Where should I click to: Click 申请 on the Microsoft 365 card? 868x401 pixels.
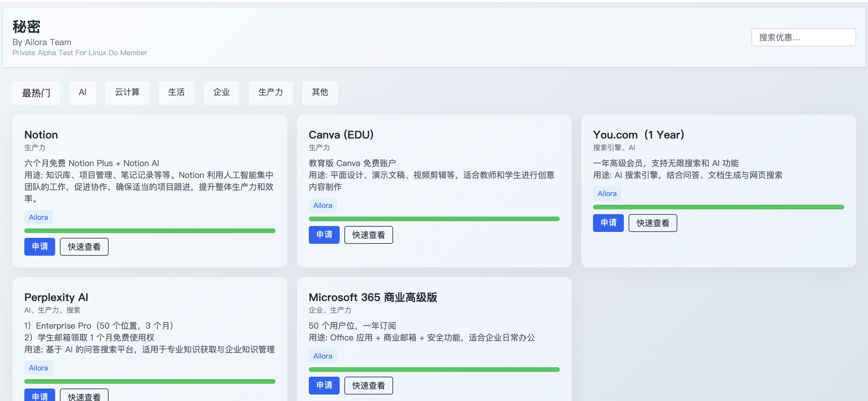(x=324, y=386)
